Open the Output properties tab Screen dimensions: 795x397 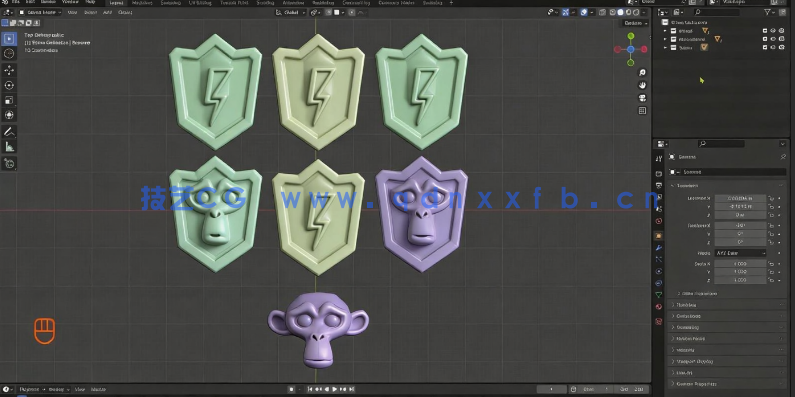(x=659, y=186)
